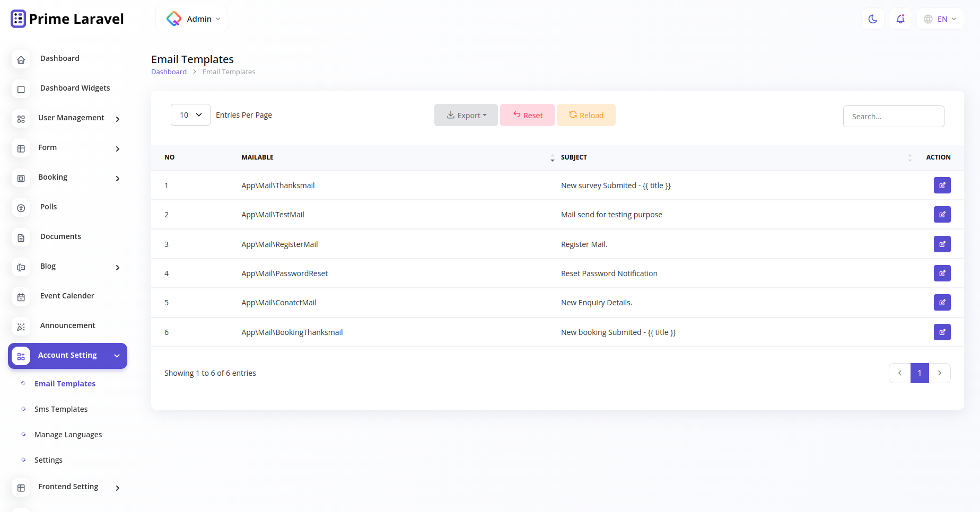This screenshot has height=512, width=980.
Task: Expand the Booking submenu chevron
Action: [x=117, y=179]
